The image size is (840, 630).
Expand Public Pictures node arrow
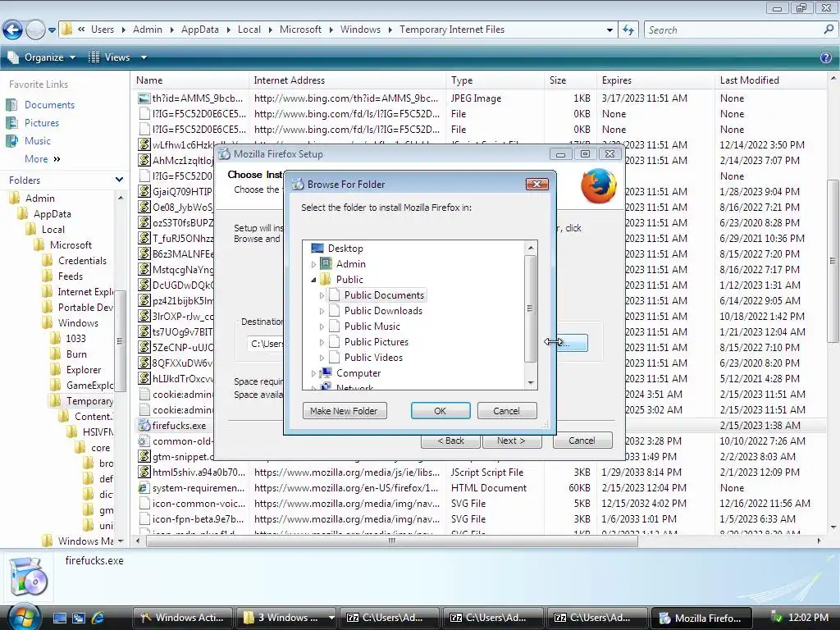click(322, 342)
